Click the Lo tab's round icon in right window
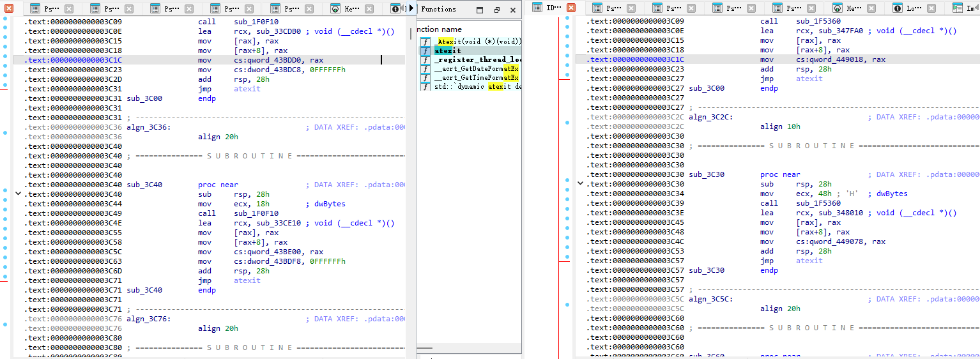Screen dimensions: 980x359 point(898,9)
